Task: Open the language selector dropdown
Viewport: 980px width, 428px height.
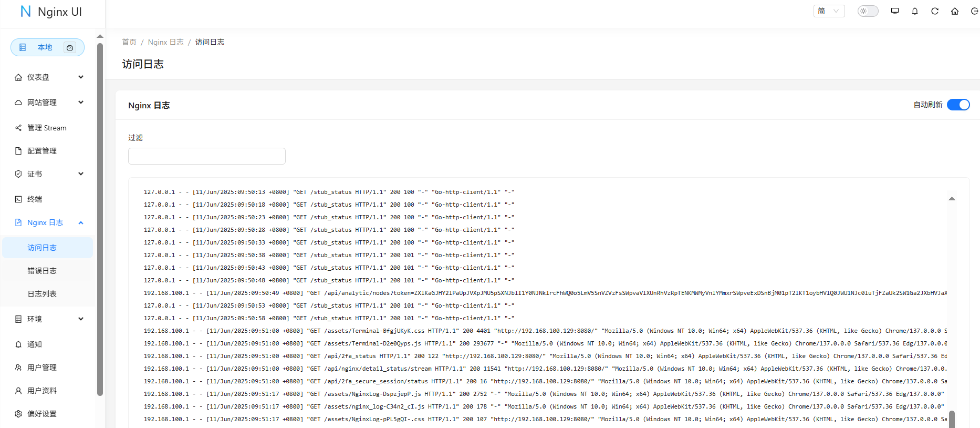Action: click(829, 11)
